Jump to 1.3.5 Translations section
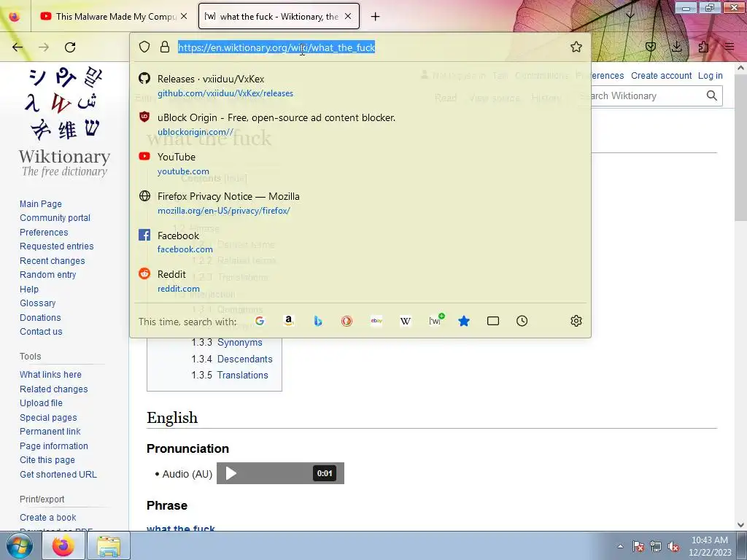The image size is (747, 560). pos(230,376)
